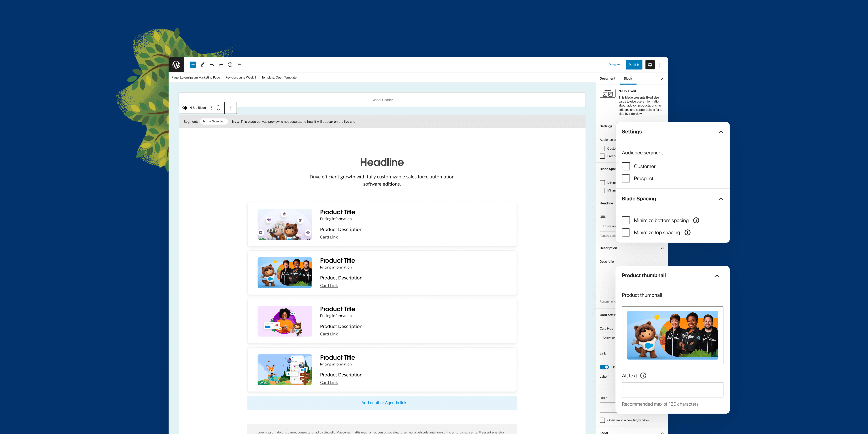The height and width of the screenshot is (434, 868).
Task: Undo the last change
Action: (x=212, y=65)
